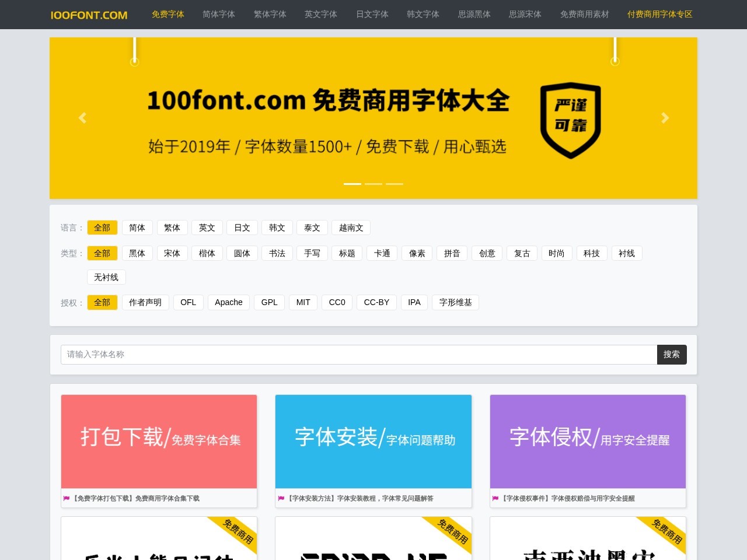Filter type by 拼音
The image size is (747, 560).
pos(452,253)
